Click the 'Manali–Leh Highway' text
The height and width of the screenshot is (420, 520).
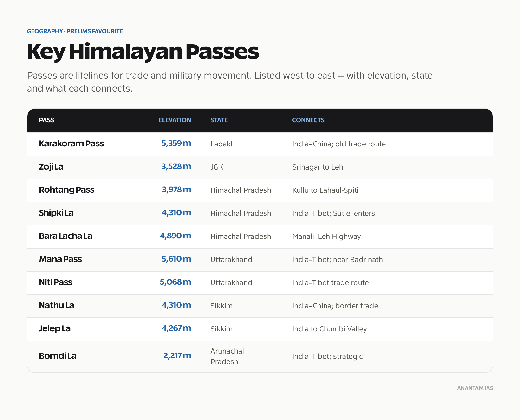[x=326, y=237]
